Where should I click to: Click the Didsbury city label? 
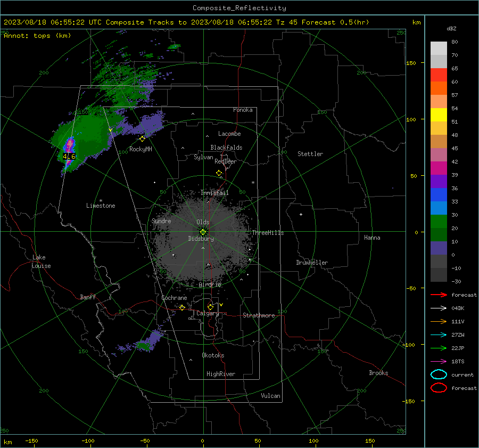pyautogui.click(x=201, y=239)
